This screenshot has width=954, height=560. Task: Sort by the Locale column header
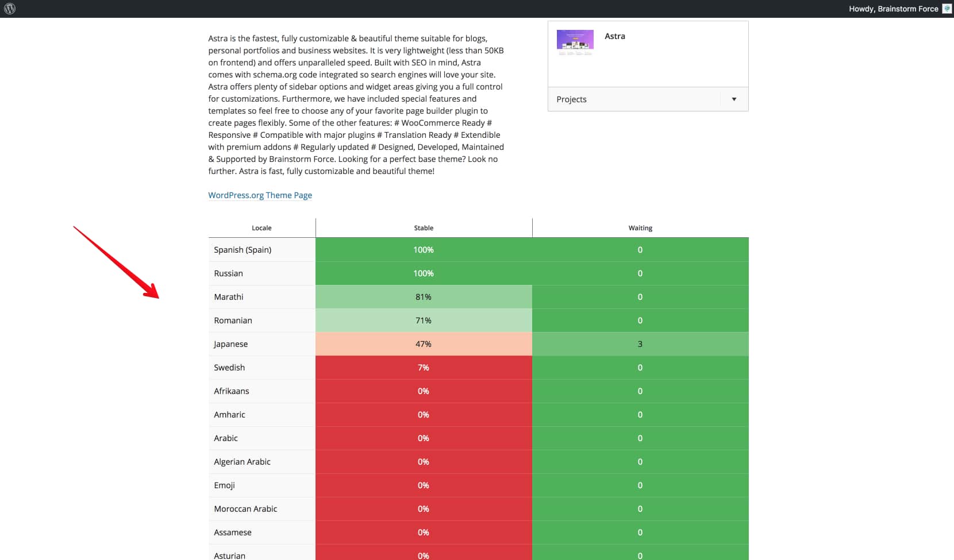tap(261, 228)
